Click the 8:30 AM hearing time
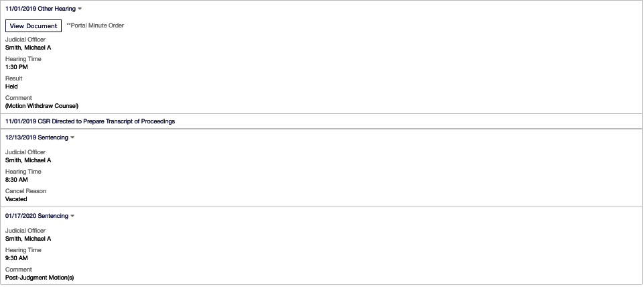Image resolution: width=644 pixels, height=287 pixels. 16,180
